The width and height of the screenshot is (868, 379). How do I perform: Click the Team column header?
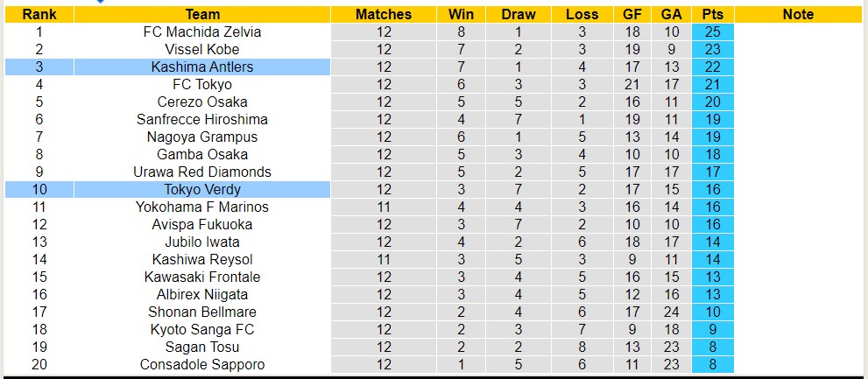(202, 14)
